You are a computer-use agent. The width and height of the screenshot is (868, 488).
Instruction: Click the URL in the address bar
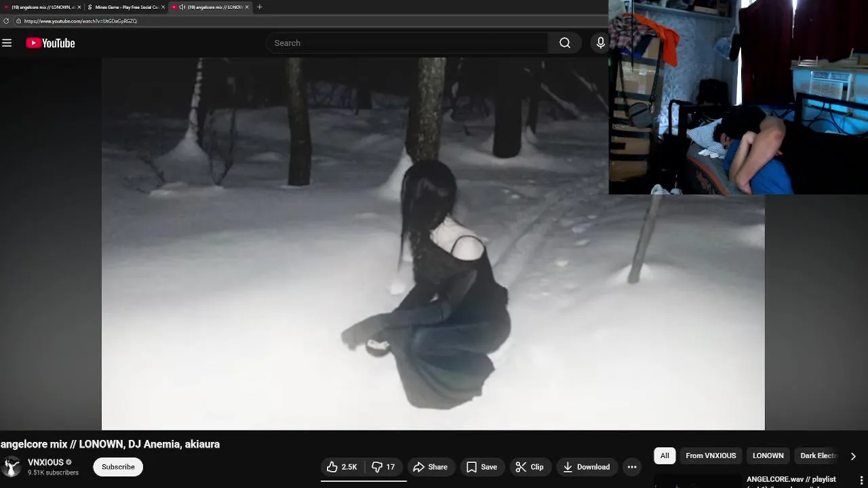point(80,21)
